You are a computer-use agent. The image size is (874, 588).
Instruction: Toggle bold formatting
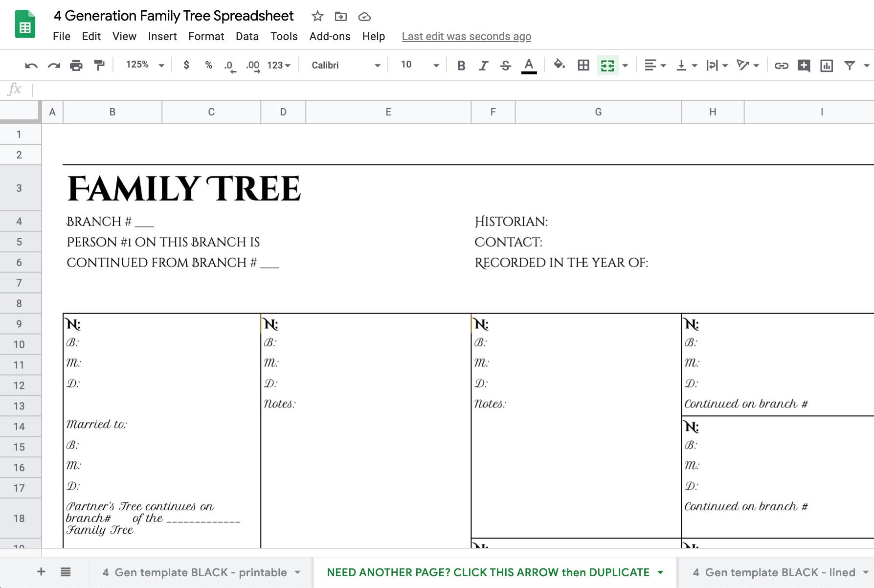pos(460,65)
